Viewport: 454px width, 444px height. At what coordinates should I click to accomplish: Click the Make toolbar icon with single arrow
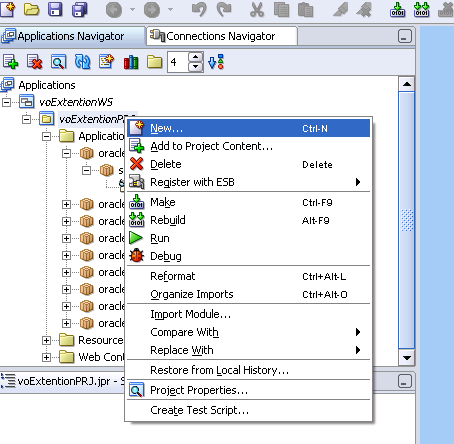click(397, 10)
